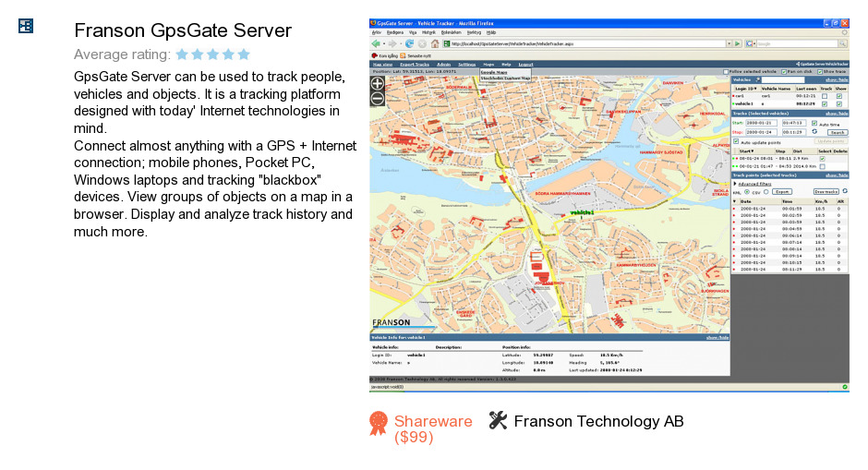
Task: Uncheck the Track box for vehicle1
Action: [825, 104]
